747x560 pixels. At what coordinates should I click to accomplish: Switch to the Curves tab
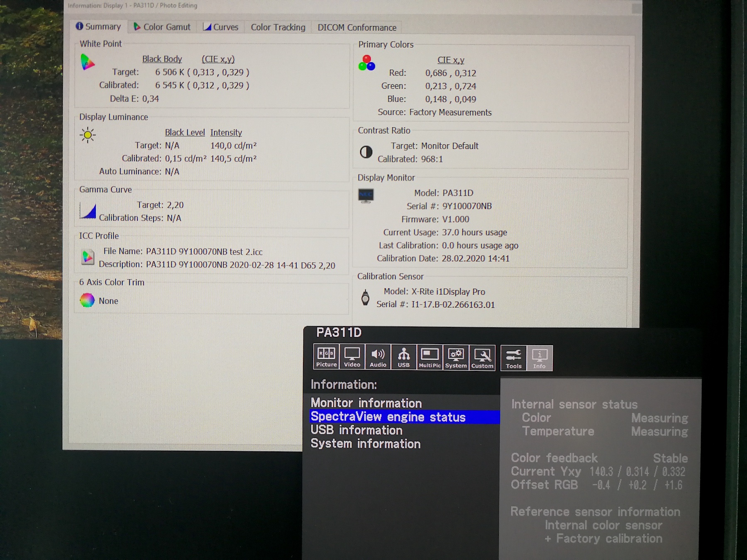220,27
